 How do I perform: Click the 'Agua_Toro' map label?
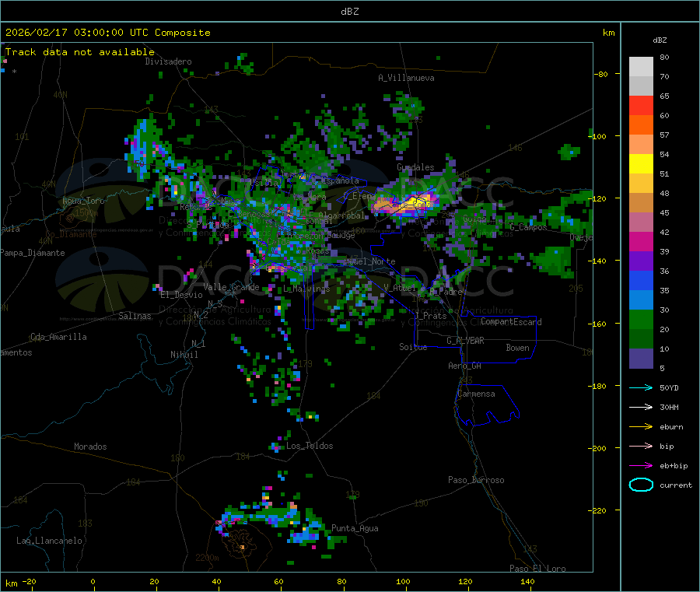pos(83,201)
